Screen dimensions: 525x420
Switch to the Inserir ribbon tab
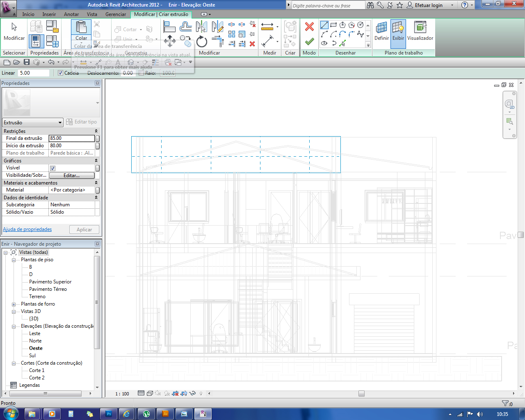(49, 14)
